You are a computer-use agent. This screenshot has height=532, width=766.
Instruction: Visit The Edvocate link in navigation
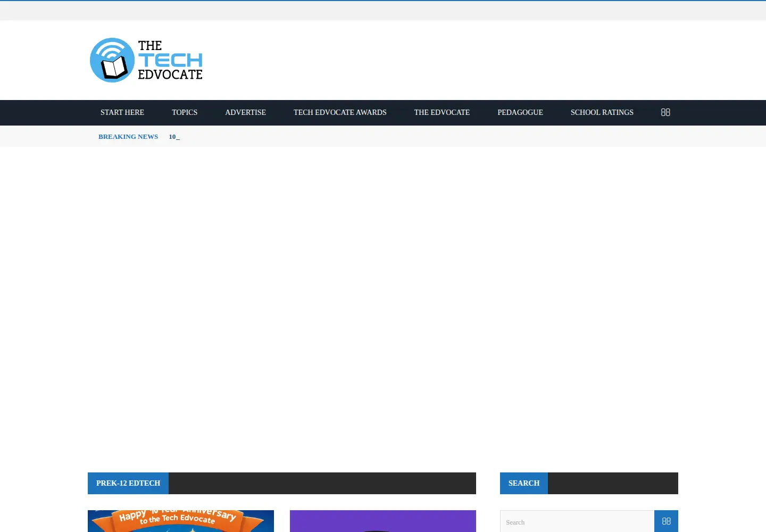442,112
